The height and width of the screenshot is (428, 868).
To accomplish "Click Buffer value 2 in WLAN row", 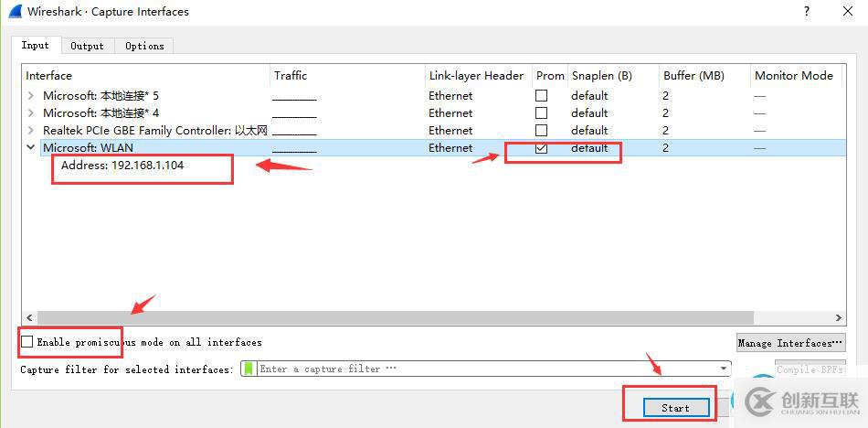I will click(x=665, y=148).
